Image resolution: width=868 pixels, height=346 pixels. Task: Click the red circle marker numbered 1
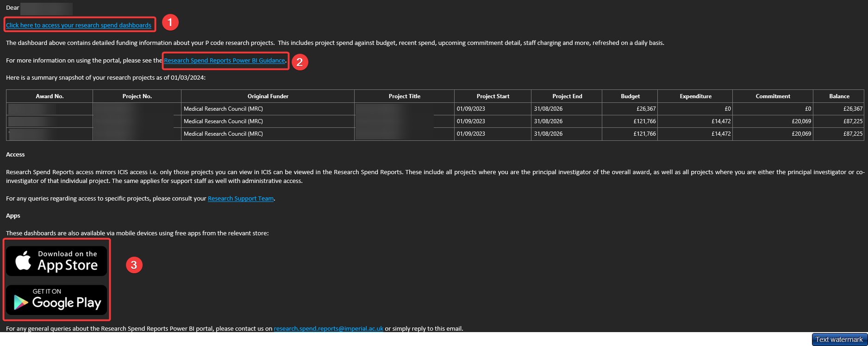(170, 22)
